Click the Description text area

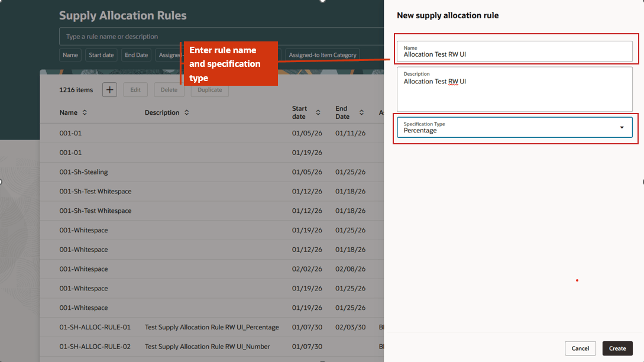tap(514, 89)
